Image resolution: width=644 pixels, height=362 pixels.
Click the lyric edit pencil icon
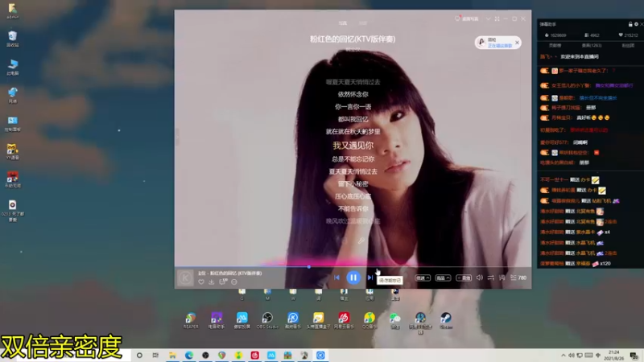(x=361, y=241)
